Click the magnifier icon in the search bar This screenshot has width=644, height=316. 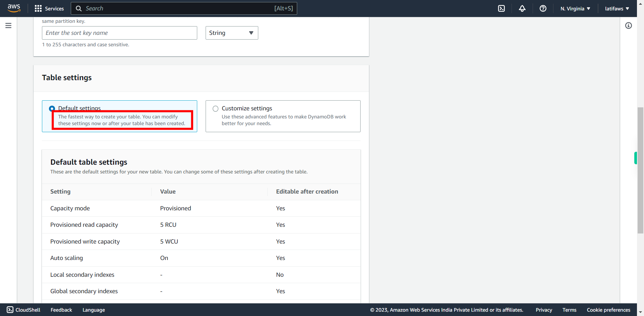(x=79, y=8)
